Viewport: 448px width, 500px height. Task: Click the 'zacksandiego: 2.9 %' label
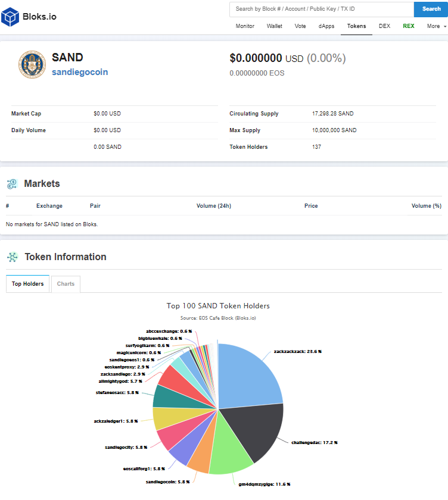pos(123,374)
